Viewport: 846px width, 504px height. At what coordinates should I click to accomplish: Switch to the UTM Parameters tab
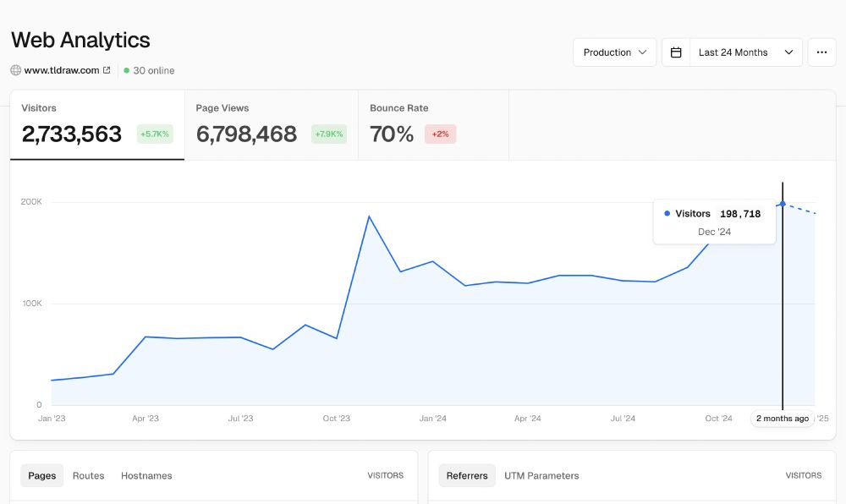[541, 475]
